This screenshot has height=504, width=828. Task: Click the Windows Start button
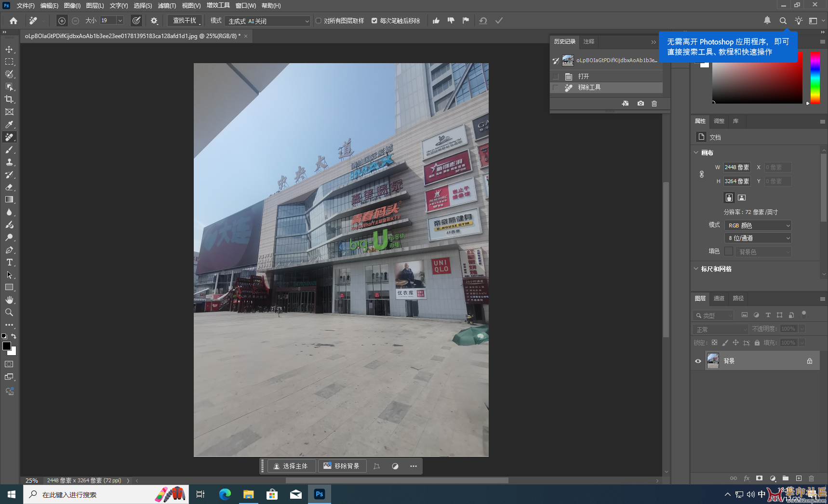[12, 494]
